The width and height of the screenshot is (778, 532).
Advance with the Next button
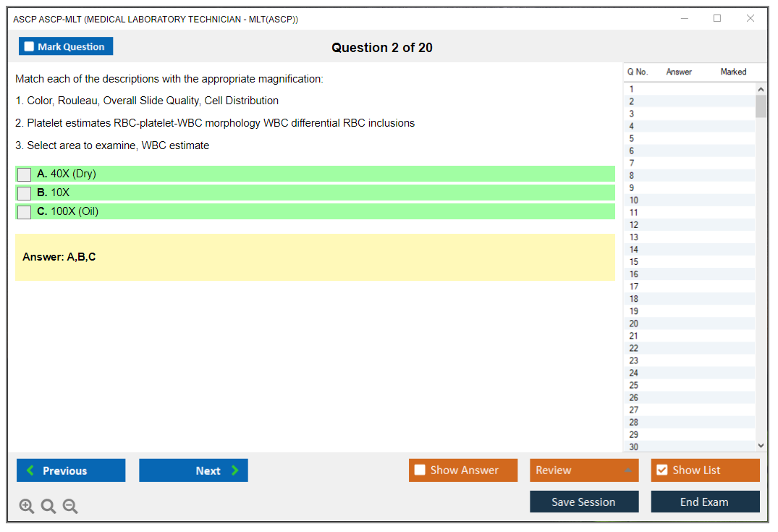[x=193, y=470]
